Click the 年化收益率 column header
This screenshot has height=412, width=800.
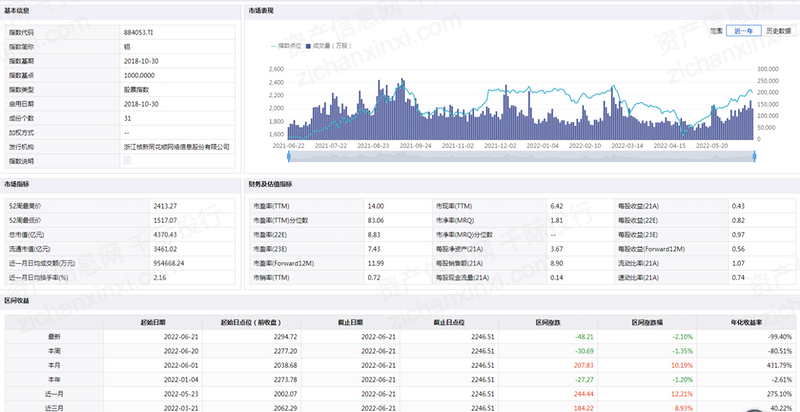[x=746, y=322]
